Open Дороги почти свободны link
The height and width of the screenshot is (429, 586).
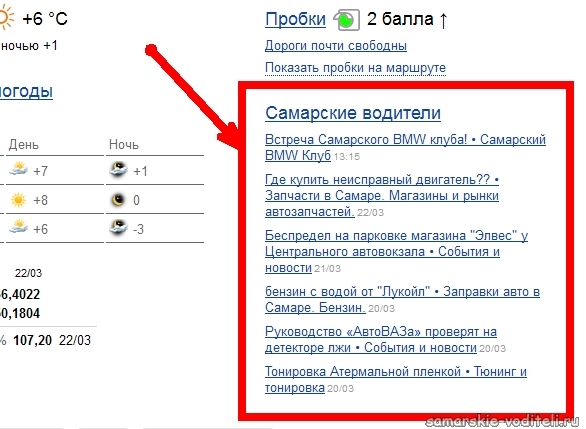(x=336, y=46)
